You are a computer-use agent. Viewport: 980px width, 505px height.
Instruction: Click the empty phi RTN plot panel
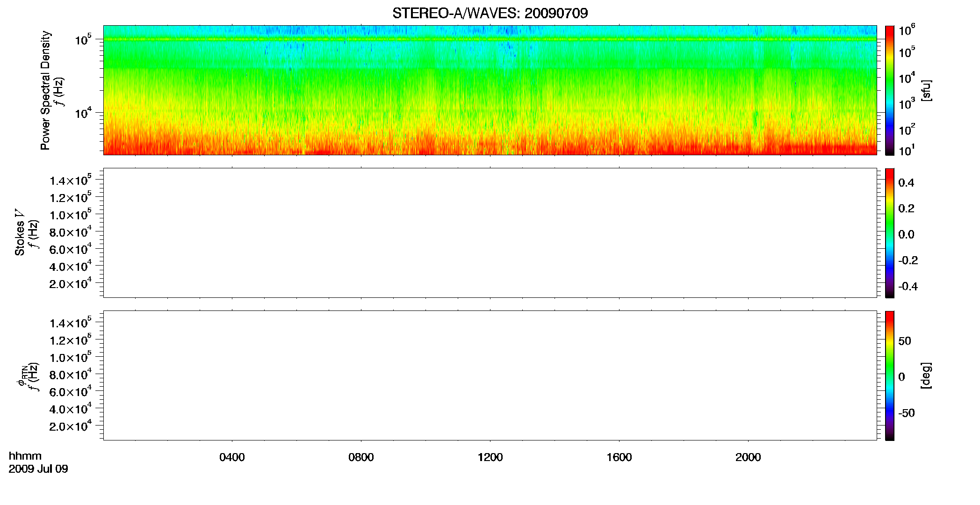[490, 375]
